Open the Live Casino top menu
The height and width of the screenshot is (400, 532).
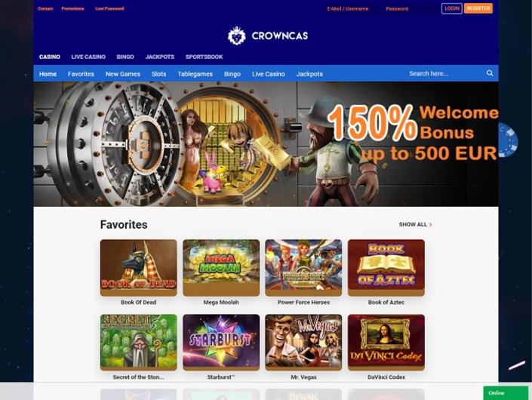point(88,57)
